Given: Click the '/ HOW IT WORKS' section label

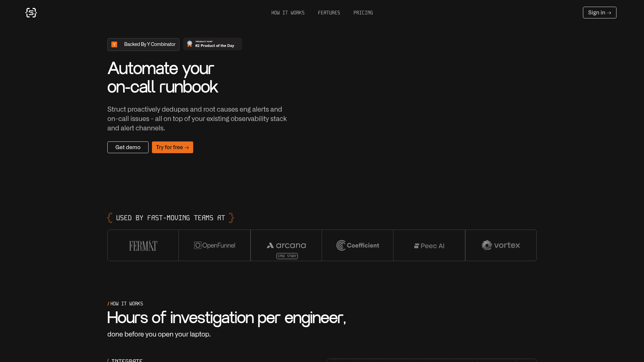Looking at the screenshot, I should pyautogui.click(x=125, y=304).
